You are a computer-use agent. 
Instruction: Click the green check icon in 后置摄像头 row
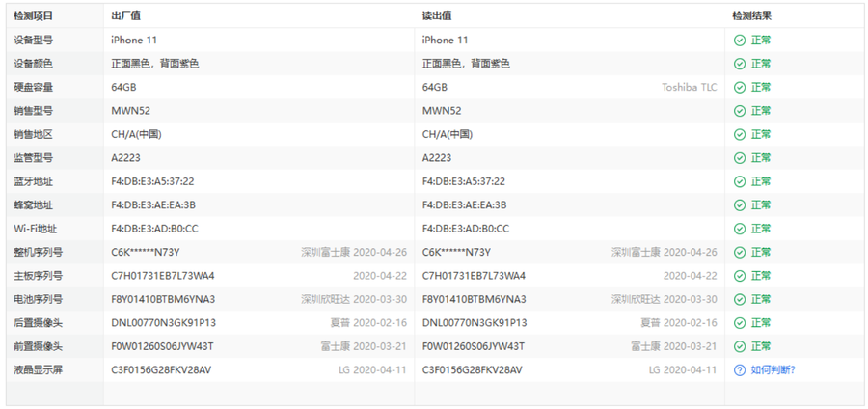tap(740, 322)
